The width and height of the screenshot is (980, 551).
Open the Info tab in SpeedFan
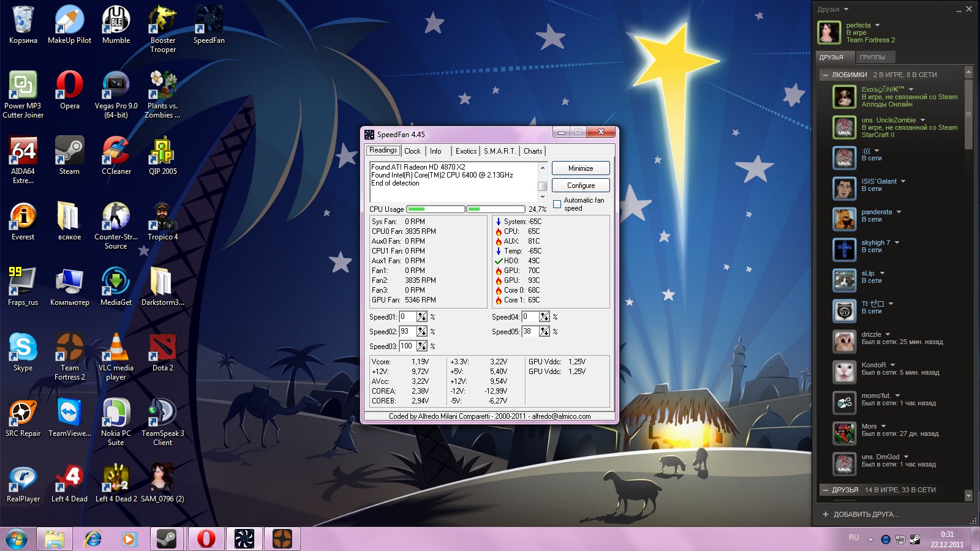tap(435, 151)
